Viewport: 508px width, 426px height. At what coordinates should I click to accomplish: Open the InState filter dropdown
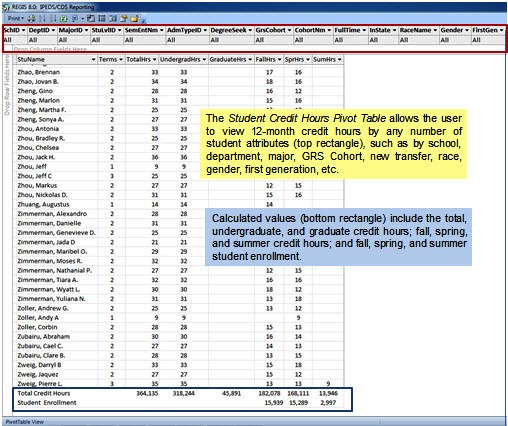[x=394, y=30]
